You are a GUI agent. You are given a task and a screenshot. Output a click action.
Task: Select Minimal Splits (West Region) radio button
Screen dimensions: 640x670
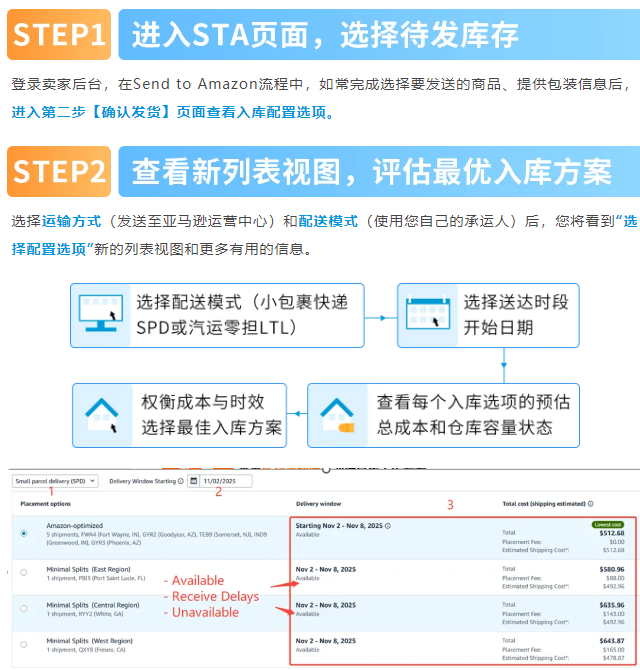coord(23,645)
